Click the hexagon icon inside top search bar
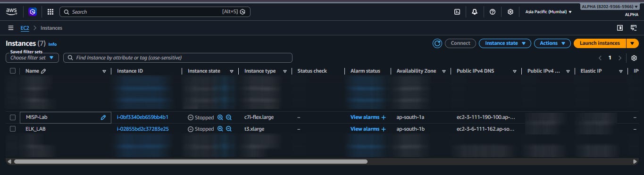The image size is (644, 175). [243, 12]
